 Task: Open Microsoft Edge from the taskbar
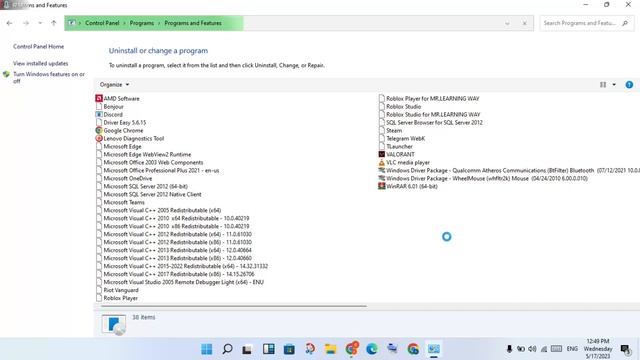coord(372,349)
